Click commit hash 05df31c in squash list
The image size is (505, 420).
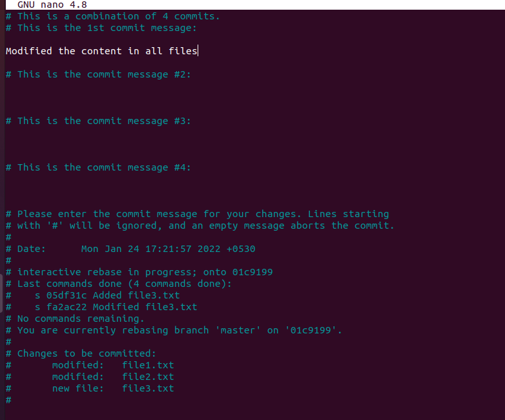tap(67, 295)
